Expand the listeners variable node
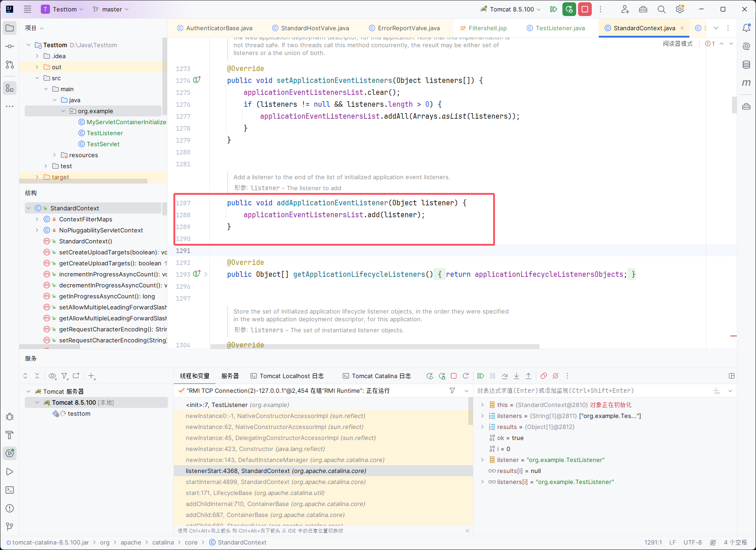756x550 pixels. pyautogui.click(x=482, y=416)
